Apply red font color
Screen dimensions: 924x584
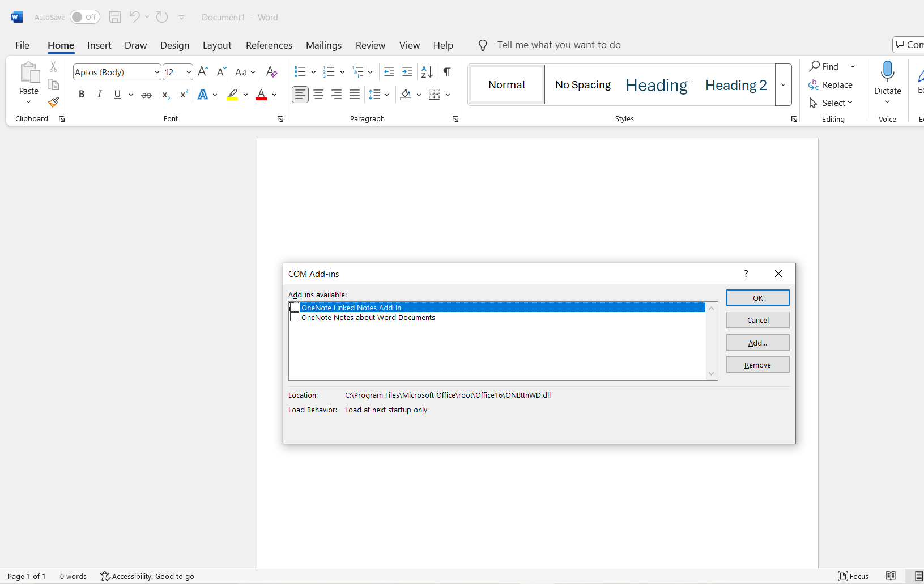tap(261, 95)
